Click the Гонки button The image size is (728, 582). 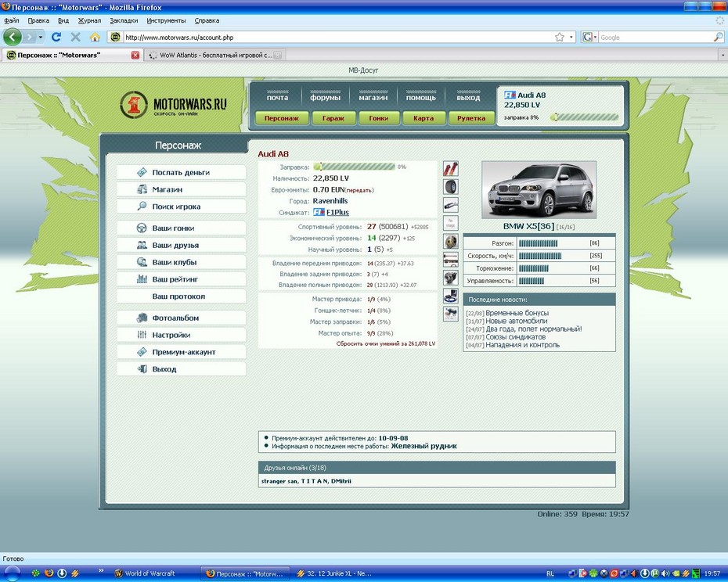tap(378, 118)
